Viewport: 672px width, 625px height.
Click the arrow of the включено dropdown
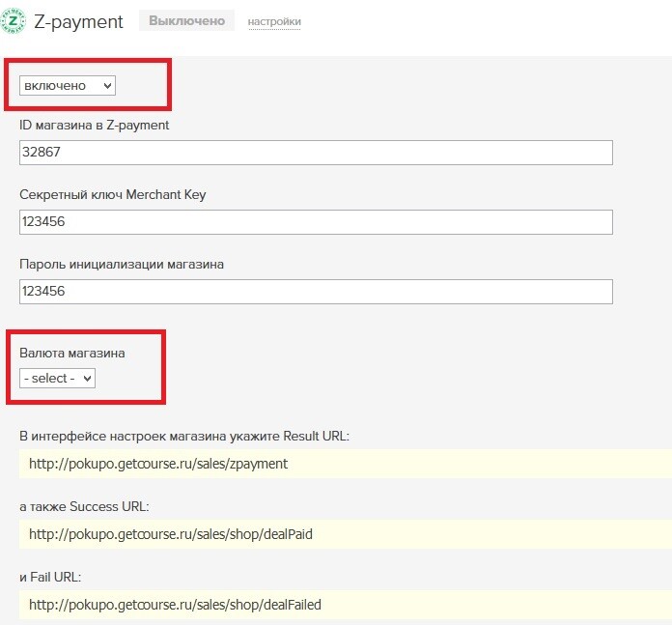pyautogui.click(x=107, y=85)
